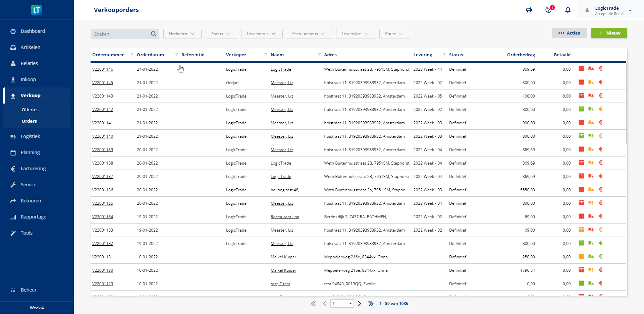The width and height of the screenshot is (644, 314).
Task: Open Logistiek in the sidebar
Action: 30,136
